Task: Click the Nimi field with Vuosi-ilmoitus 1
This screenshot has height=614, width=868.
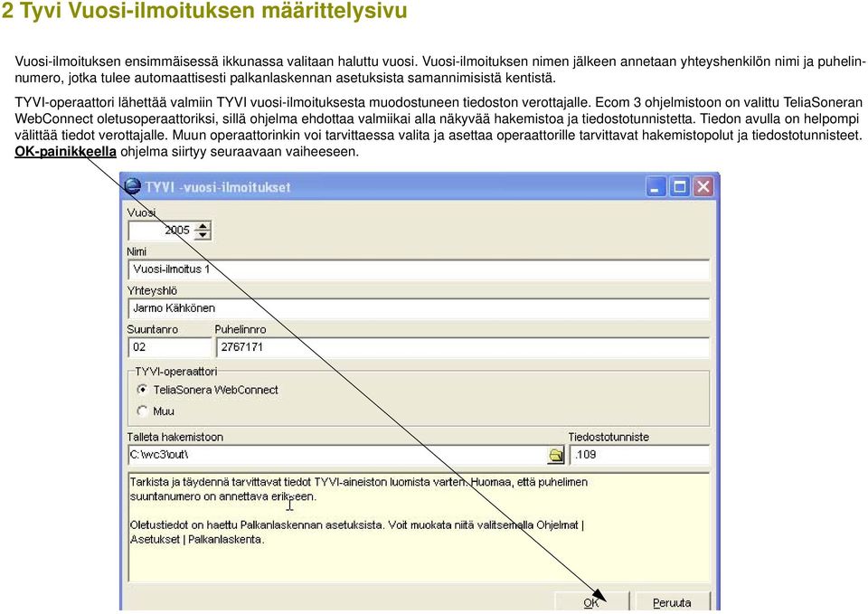Action: tap(419, 269)
